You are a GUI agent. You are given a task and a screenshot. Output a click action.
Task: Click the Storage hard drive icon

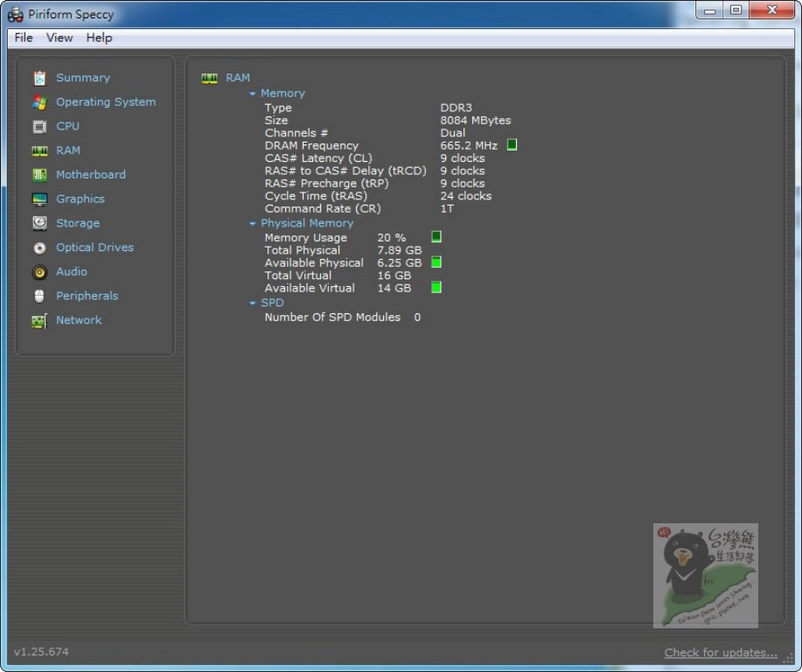point(39,223)
